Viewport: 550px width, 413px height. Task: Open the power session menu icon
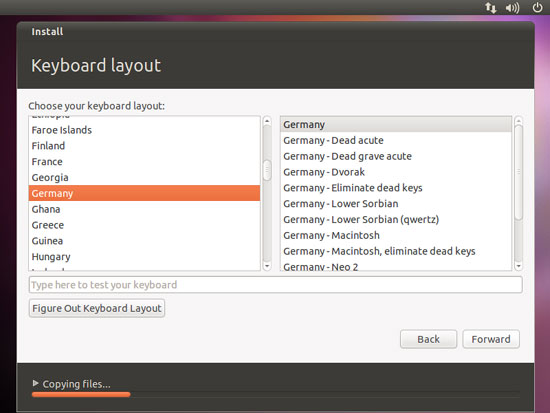pyautogui.click(x=537, y=7)
